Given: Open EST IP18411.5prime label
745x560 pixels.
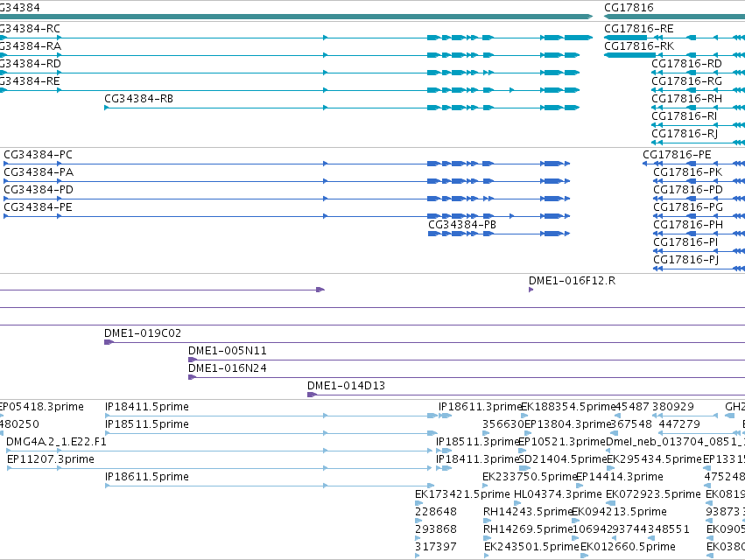Looking at the screenshot, I should [147, 407].
